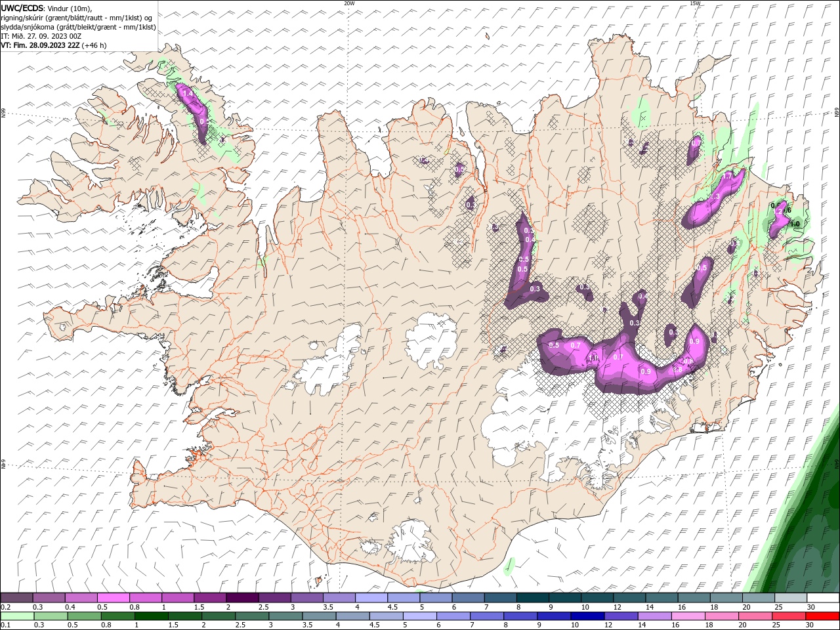
Task: Pick the upper scale swatch starting at 0.8
Action: (x=145, y=598)
